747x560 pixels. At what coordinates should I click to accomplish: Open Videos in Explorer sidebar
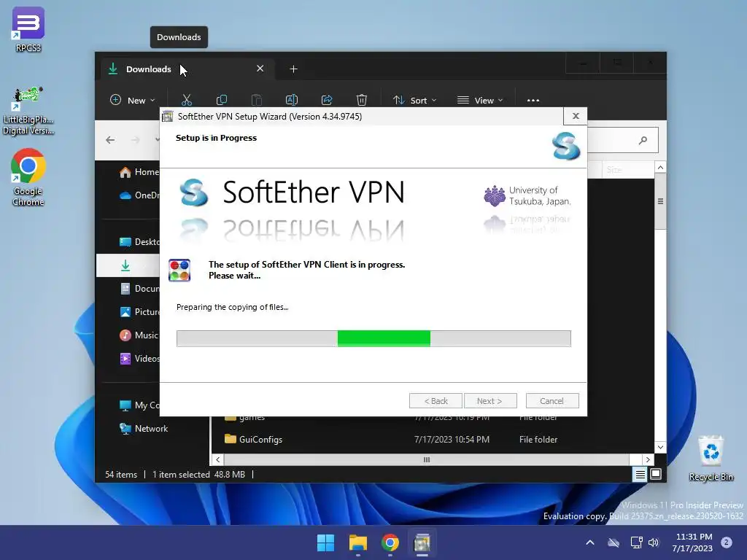click(x=139, y=359)
